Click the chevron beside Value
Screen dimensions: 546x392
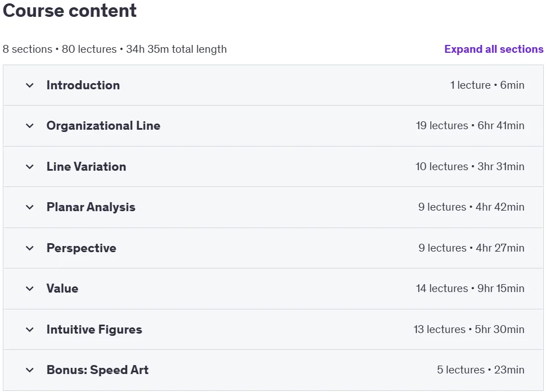(30, 288)
